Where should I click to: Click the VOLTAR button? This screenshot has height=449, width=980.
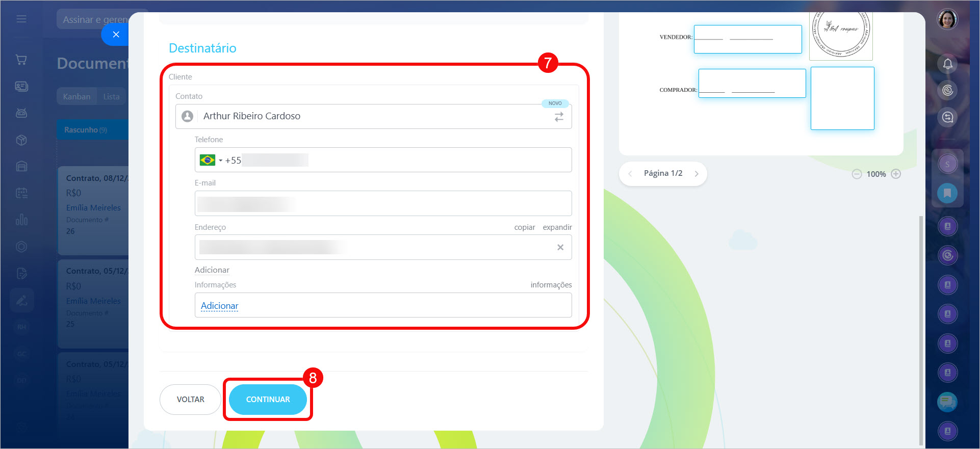[x=190, y=400]
